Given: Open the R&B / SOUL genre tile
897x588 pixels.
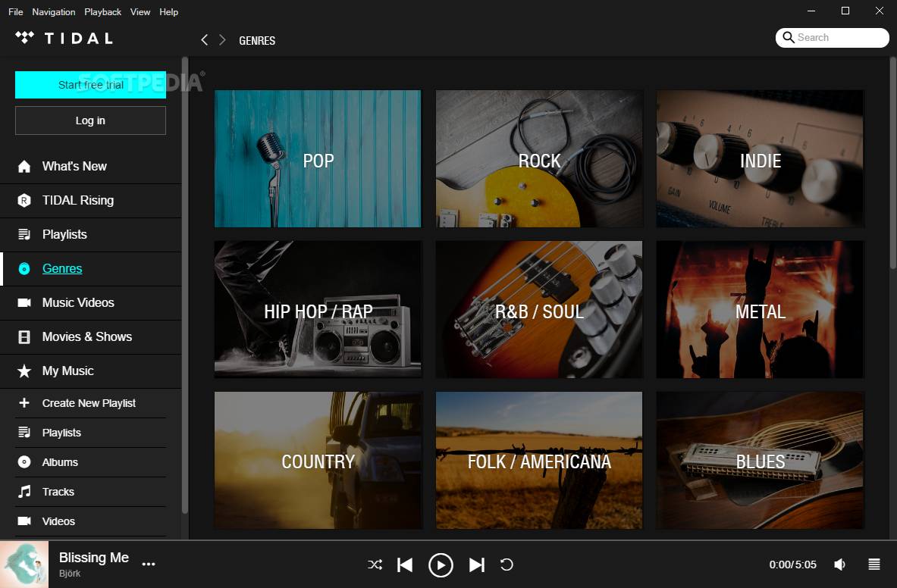Looking at the screenshot, I should click(539, 309).
